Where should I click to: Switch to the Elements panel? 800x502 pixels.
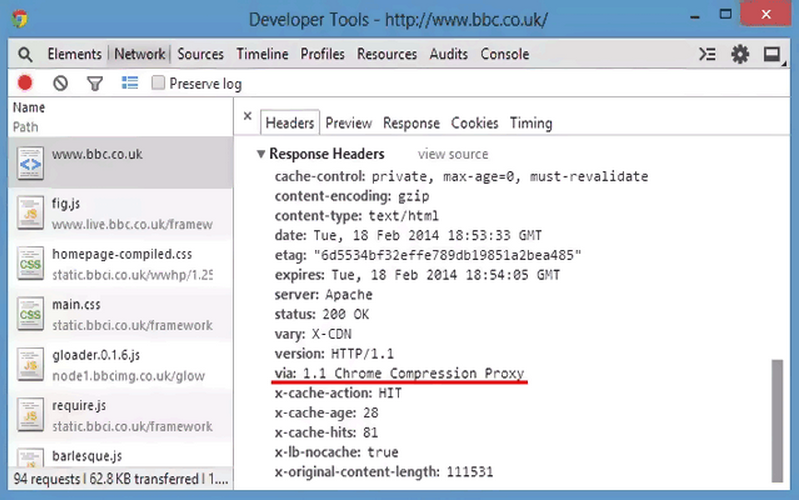point(74,54)
